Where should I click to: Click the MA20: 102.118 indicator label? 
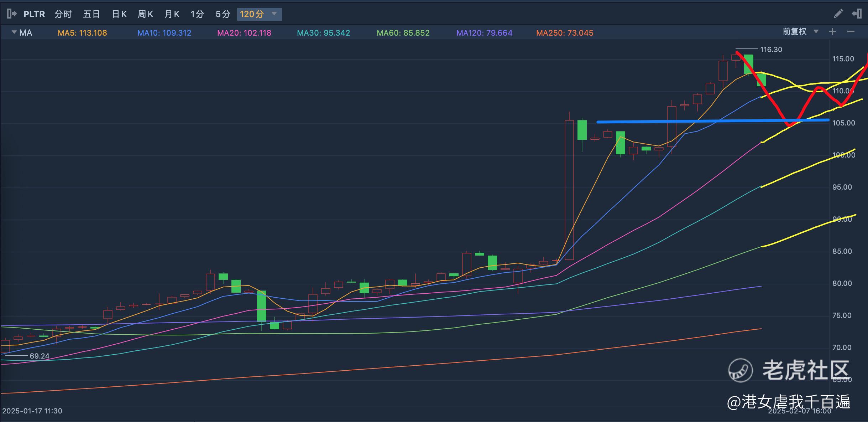coord(244,33)
